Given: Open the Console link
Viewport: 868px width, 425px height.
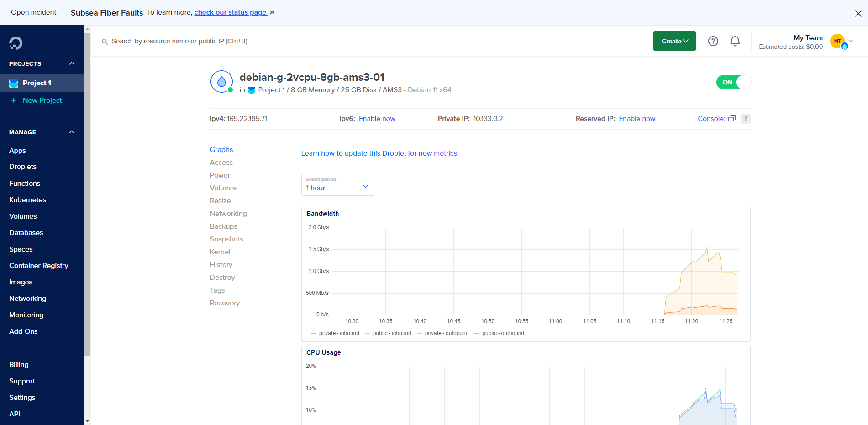Looking at the screenshot, I should pos(711,119).
